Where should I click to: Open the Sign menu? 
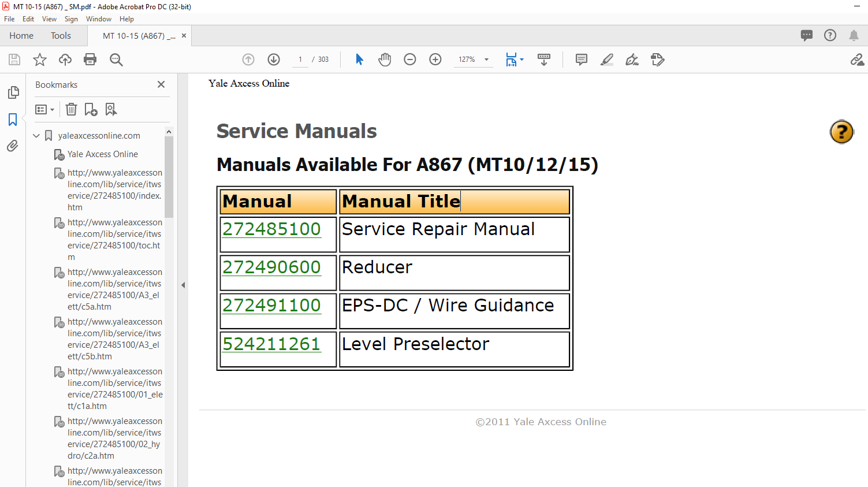[71, 19]
